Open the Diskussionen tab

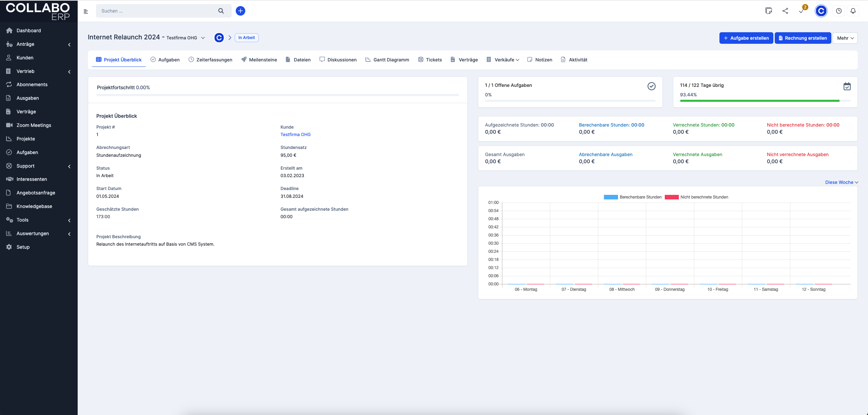(x=338, y=60)
